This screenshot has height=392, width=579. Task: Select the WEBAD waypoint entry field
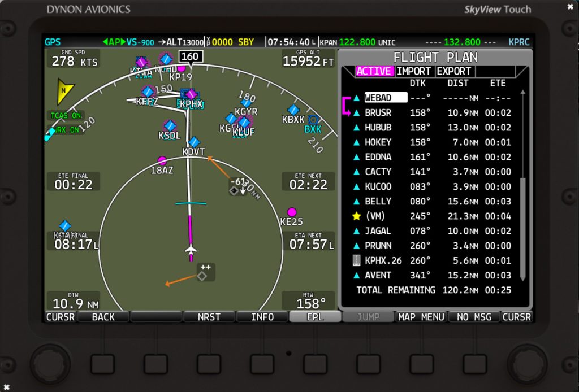point(385,98)
